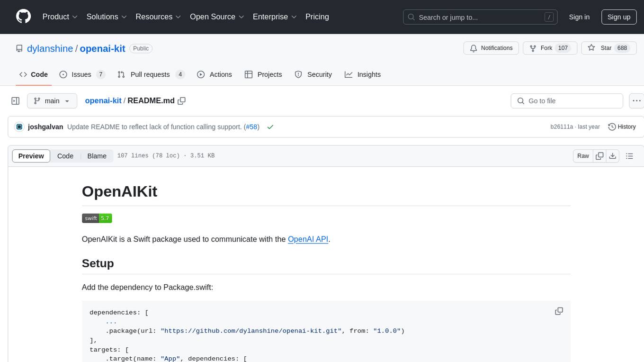
Task: Click the Issues count badge 7
Action: (100, 74)
